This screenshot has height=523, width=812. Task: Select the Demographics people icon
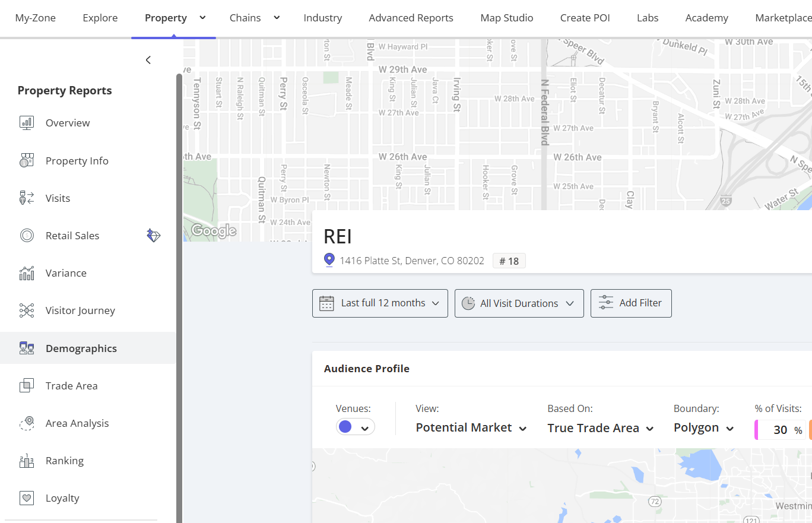click(27, 348)
